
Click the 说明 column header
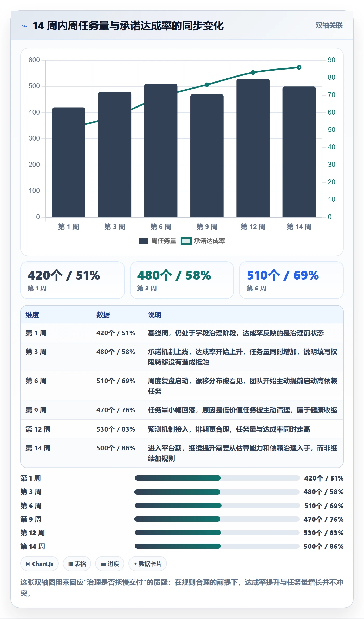155,315
